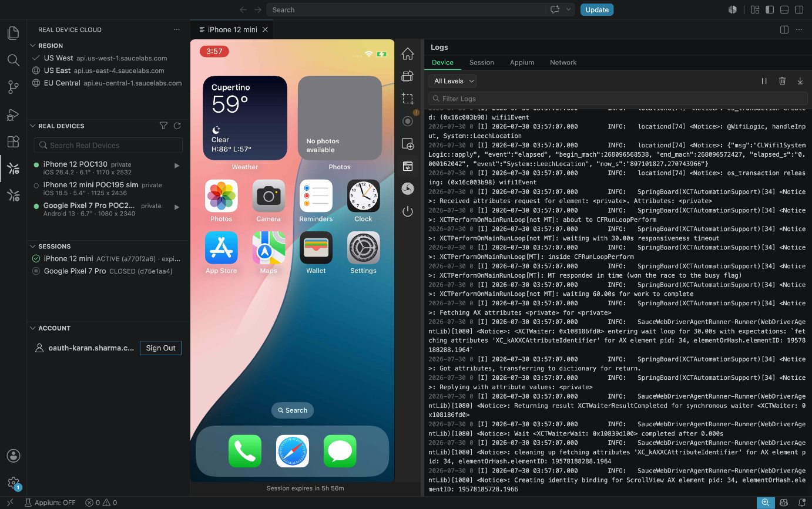This screenshot has width=812, height=509.
Task: Clear logs with the trash icon
Action: [x=783, y=81]
